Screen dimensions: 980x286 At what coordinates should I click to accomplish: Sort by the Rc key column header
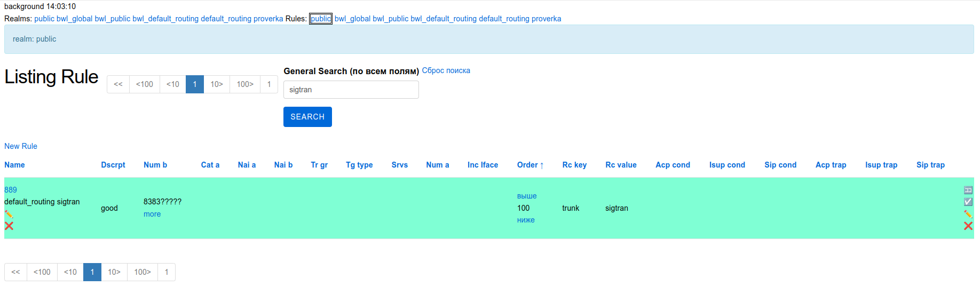coord(575,165)
